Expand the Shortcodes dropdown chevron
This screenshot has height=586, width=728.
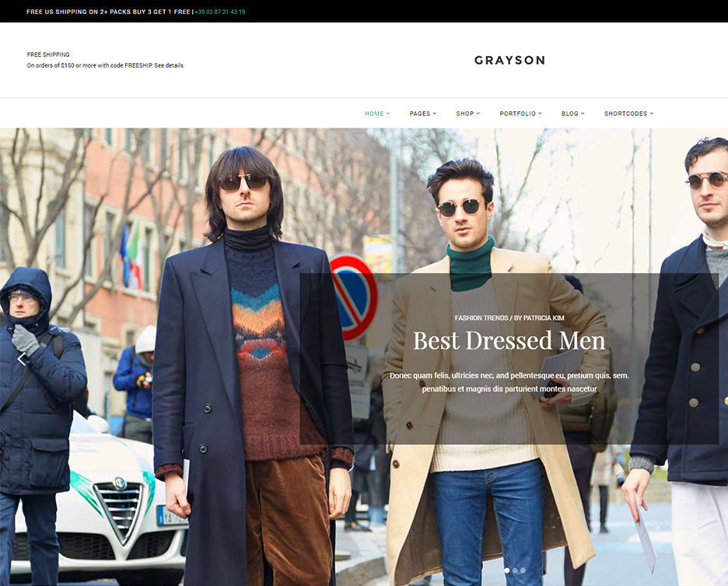(x=652, y=114)
